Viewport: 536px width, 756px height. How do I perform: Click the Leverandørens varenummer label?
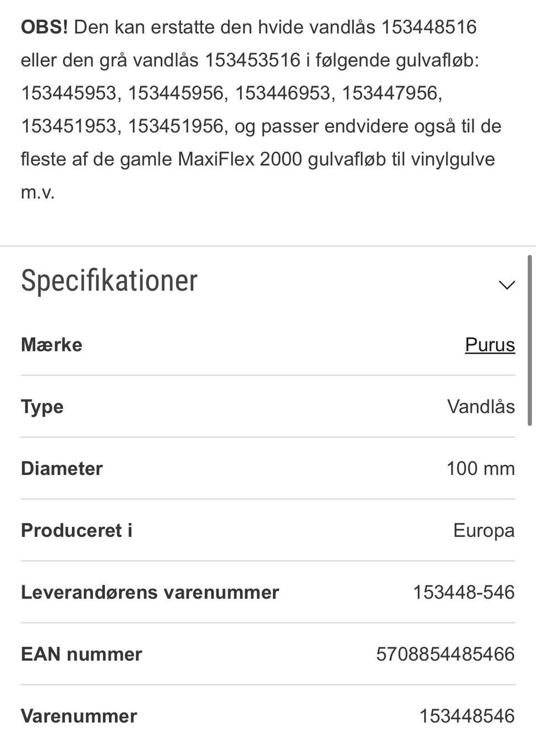pos(150,592)
